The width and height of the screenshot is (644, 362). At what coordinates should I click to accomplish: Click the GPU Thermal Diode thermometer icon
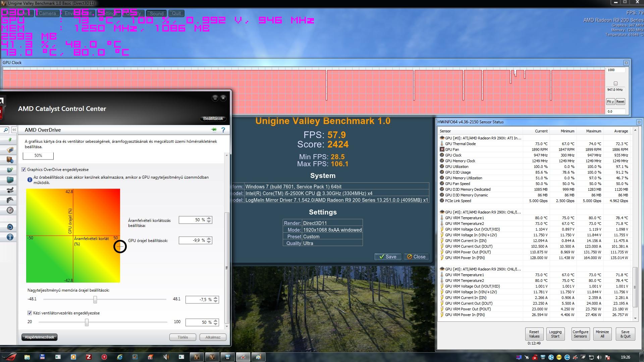point(442,144)
